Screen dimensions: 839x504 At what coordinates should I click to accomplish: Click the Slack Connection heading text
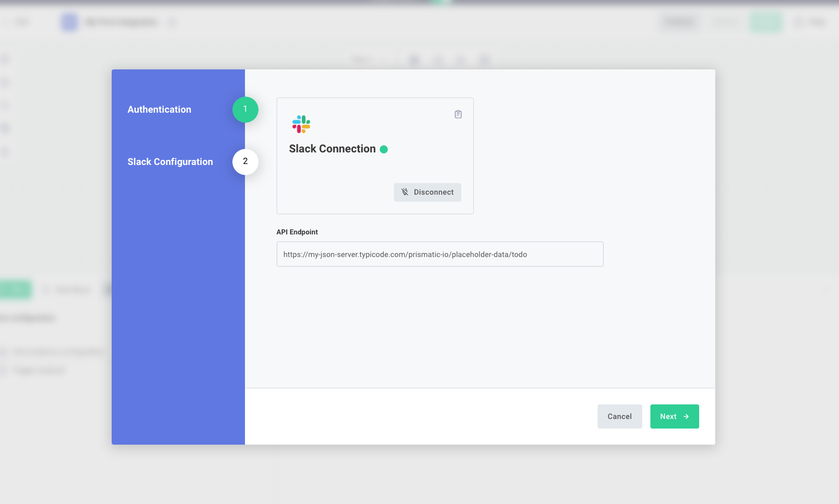[332, 148]
